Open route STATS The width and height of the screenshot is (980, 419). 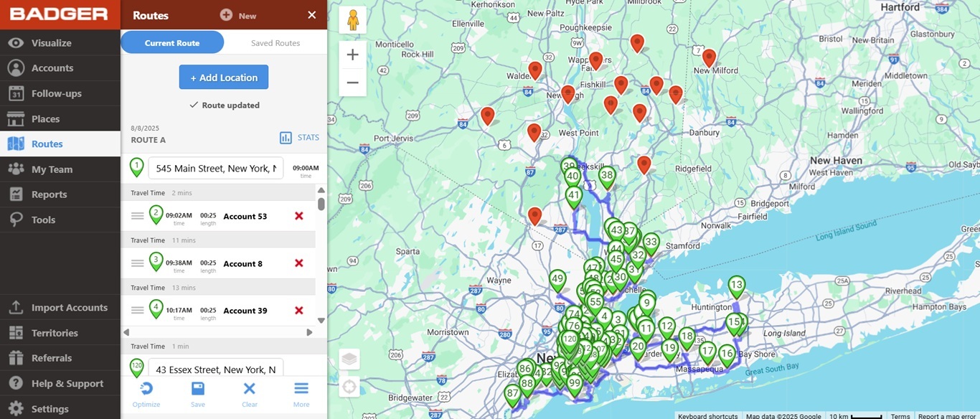[299, 138]
